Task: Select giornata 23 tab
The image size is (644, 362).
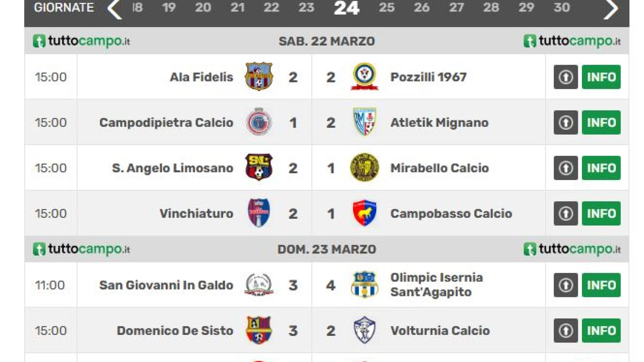Action: (x=306, y=8)
